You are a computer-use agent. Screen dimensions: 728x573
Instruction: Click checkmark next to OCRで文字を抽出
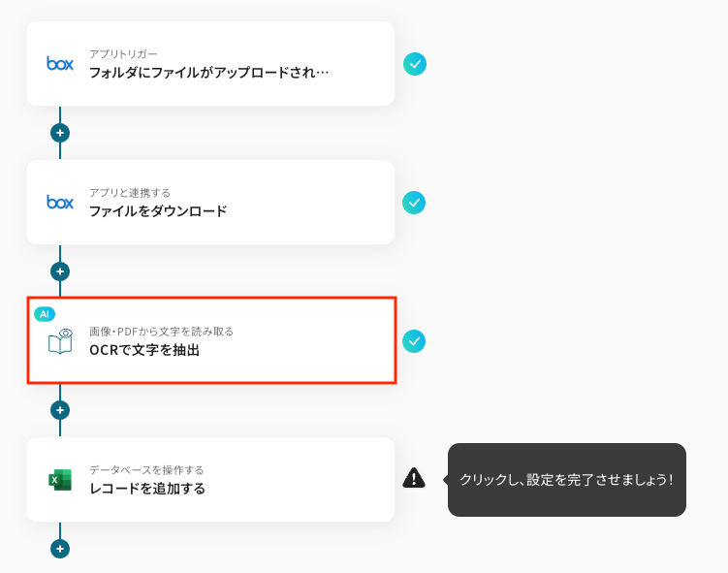pos(415,341)
